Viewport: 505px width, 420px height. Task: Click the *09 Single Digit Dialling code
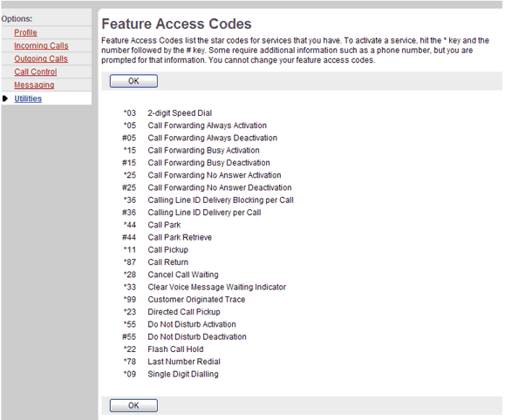click(x=130, y=375)
